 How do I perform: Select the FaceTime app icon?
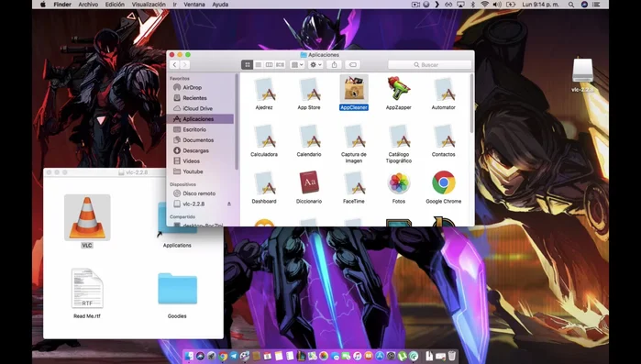click(354, 182)
